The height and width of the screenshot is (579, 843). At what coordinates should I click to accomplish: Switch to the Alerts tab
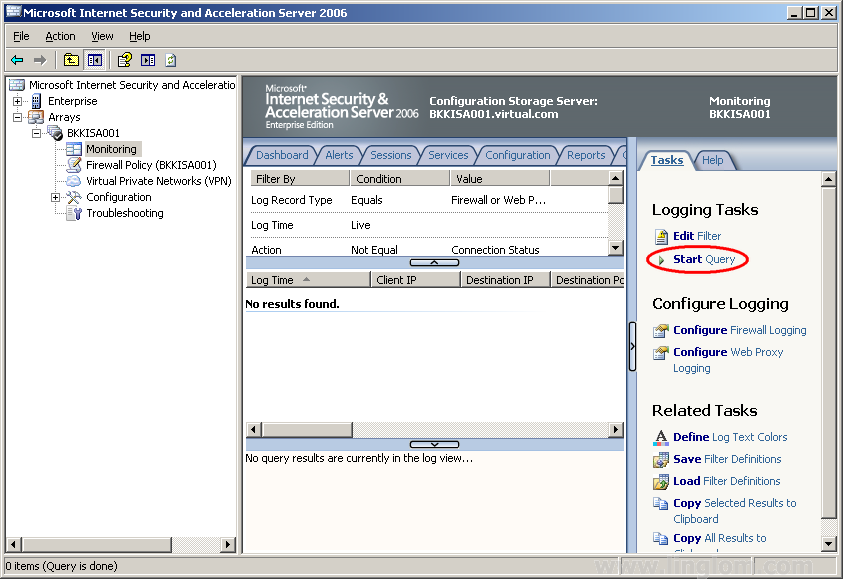[x=339, y=155]
